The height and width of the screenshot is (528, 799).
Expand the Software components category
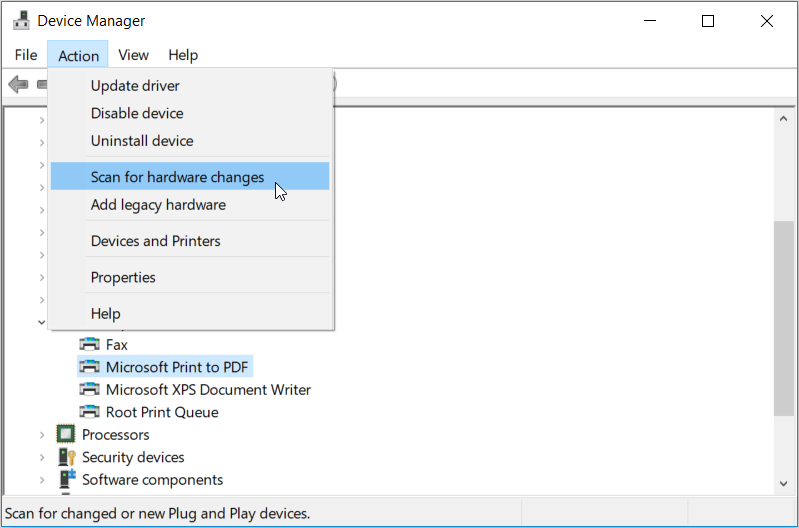42,480
